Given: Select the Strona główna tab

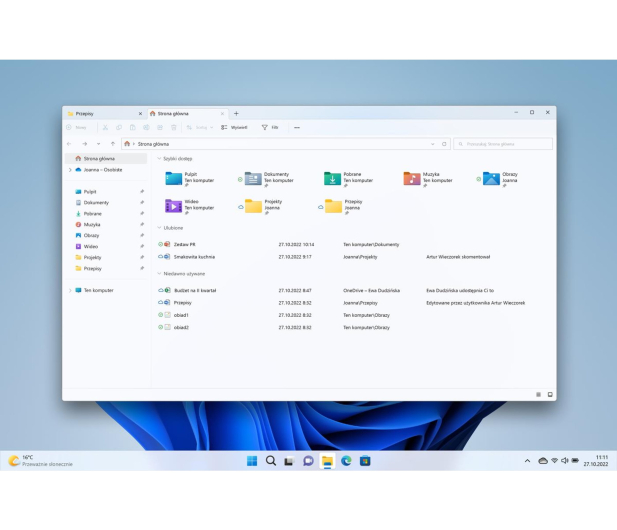Looking at the screenshot, I should pos(187,113).
